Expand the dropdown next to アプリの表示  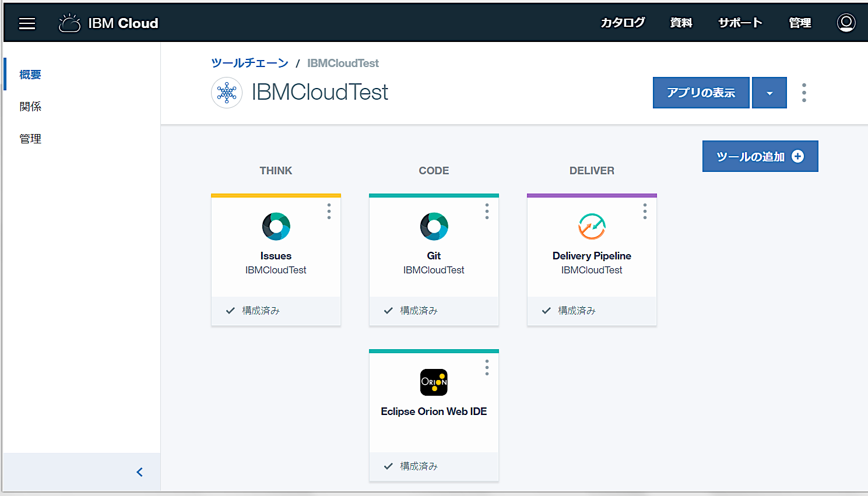(769, 93)
